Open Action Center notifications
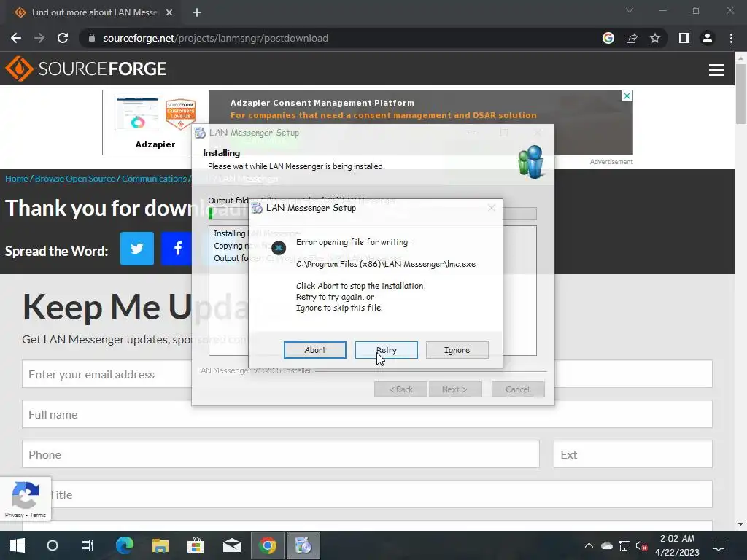 (x=719, y=545)
